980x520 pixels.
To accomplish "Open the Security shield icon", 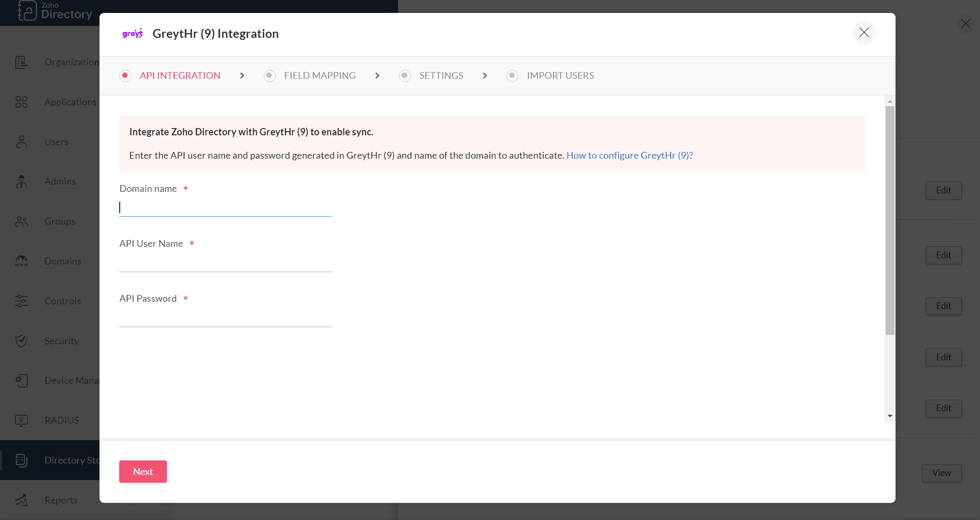I will coord(21,341).
